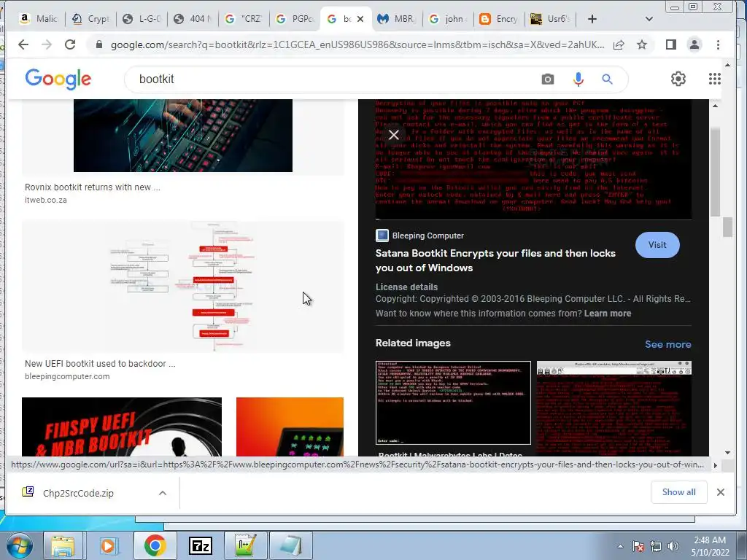The width and height of the screenshot is (747, 560).
Task: Open the second related red-text image
Action: (x=614, y=408)
